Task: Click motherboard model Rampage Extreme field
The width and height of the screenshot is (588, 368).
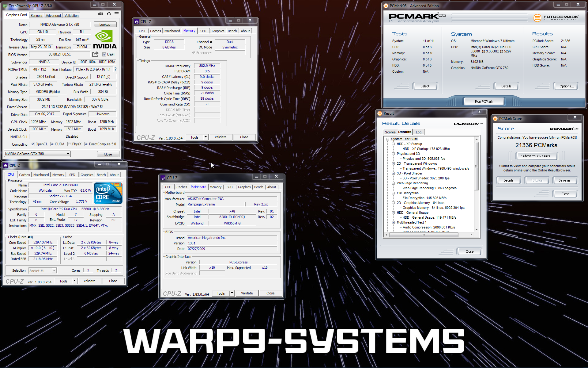Action: tap(216, 204)
